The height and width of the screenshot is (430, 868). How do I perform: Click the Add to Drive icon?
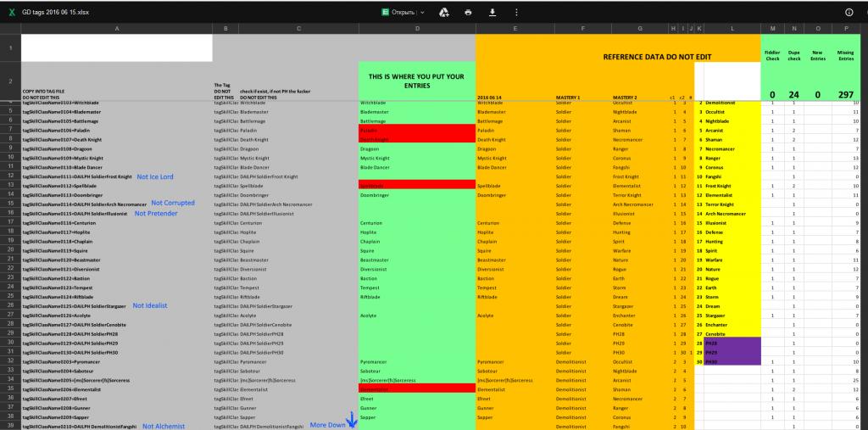click(x=442, y=13)
